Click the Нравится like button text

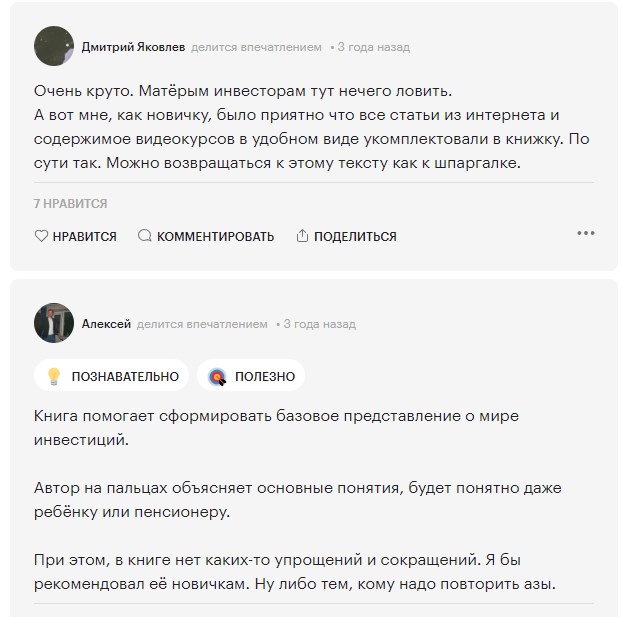(84, 237)
